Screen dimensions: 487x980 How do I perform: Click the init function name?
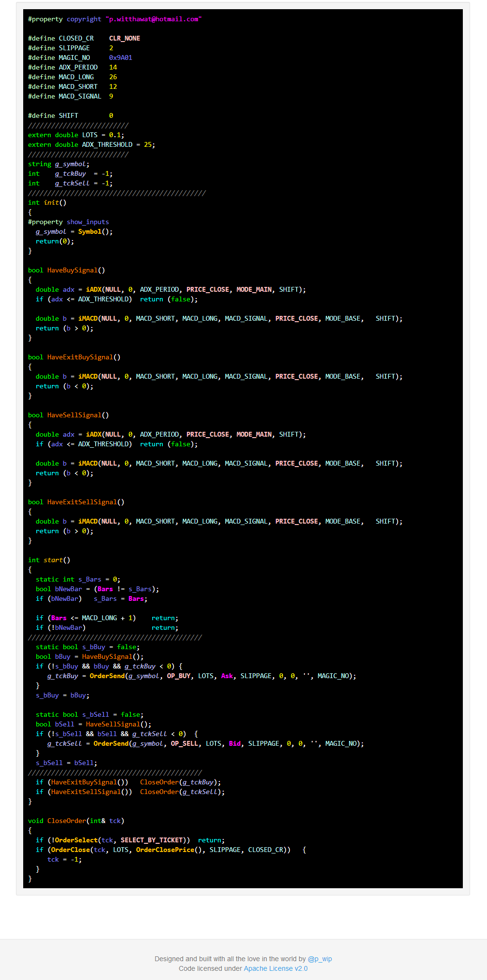[x=51, y=203]
